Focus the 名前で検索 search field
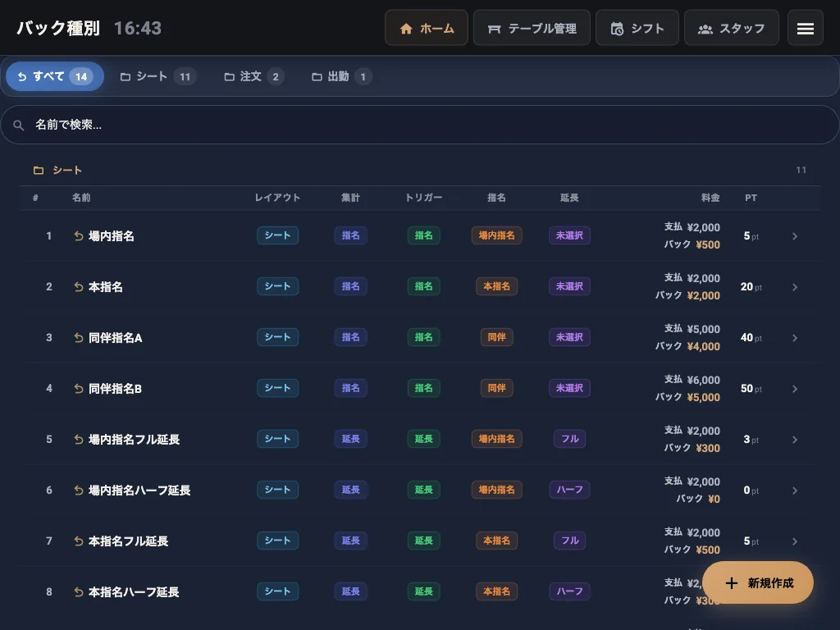Screen dimensions: 840x630 [x=420, y=125]
